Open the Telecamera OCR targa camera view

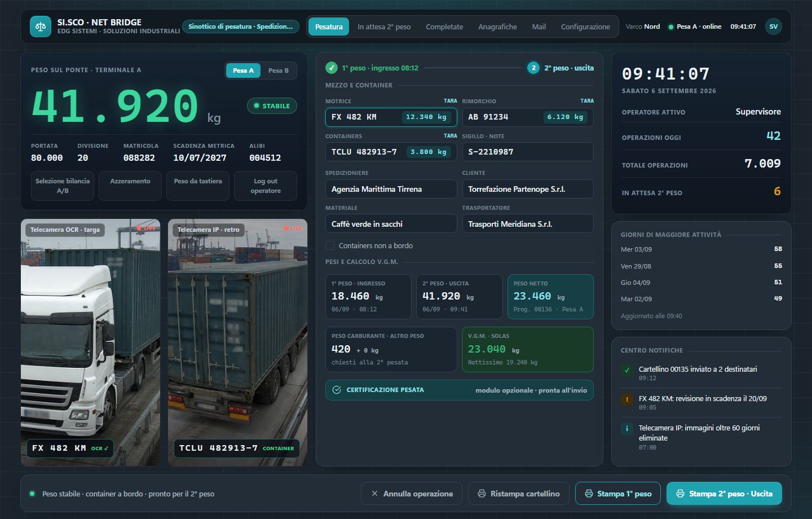[90, 342]
